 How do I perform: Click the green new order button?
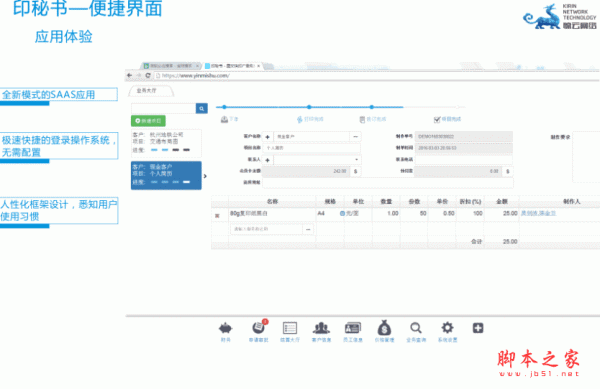pos(148,121)
